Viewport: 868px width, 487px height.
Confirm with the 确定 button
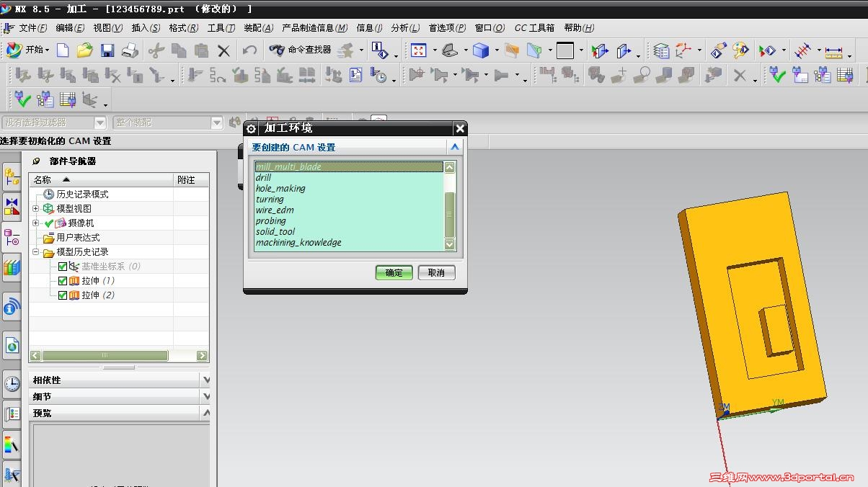click(x=394, y=273)
